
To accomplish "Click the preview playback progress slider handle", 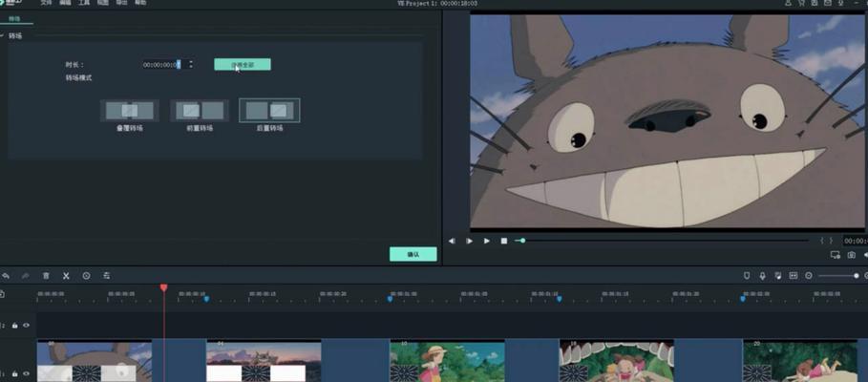I will (522, 241).
